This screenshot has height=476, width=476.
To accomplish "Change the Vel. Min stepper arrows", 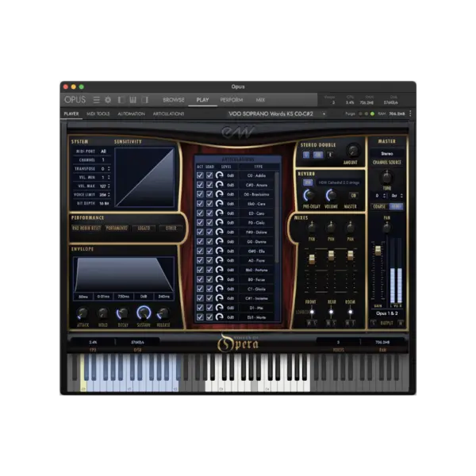I will pos(109,177).
